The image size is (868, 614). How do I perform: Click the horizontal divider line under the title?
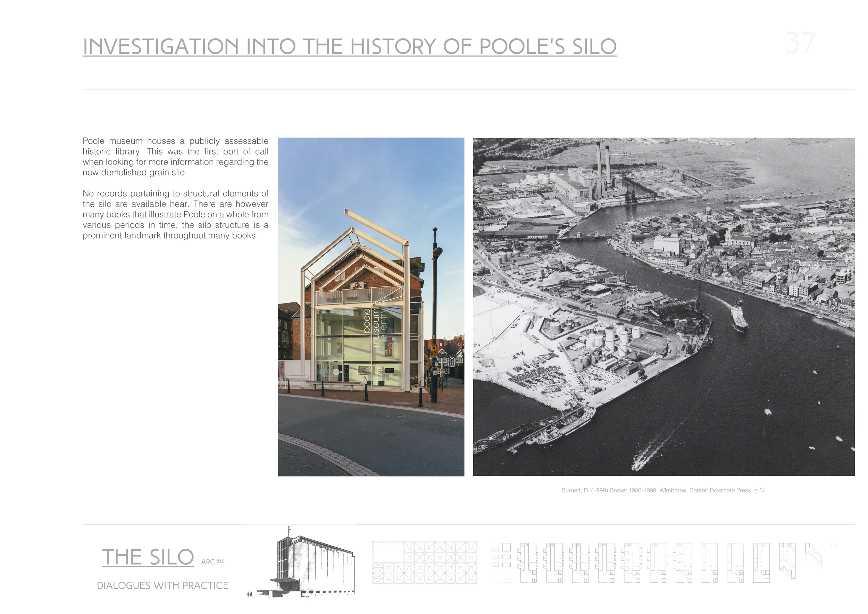tap(435, 89)
